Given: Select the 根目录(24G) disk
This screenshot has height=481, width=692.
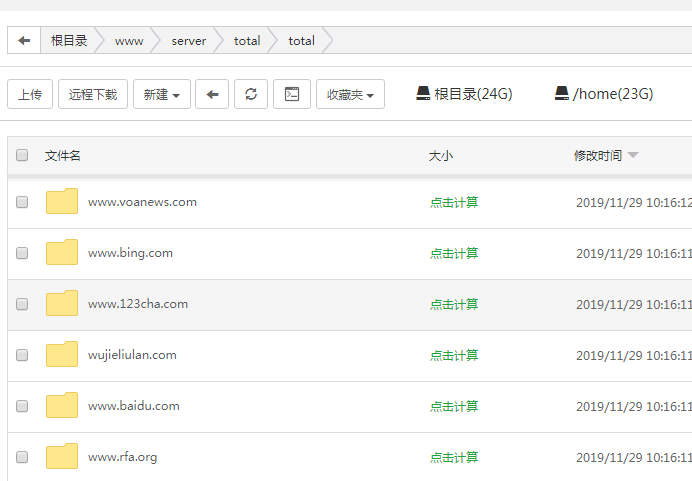Looking at the screenshot, I should tap(464, 94).
